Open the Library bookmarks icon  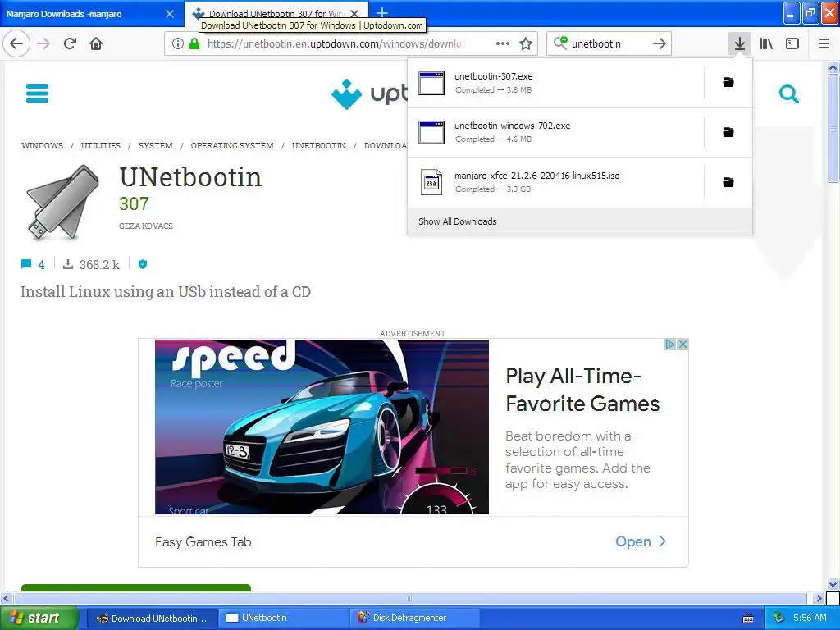(x=766, y=43)
